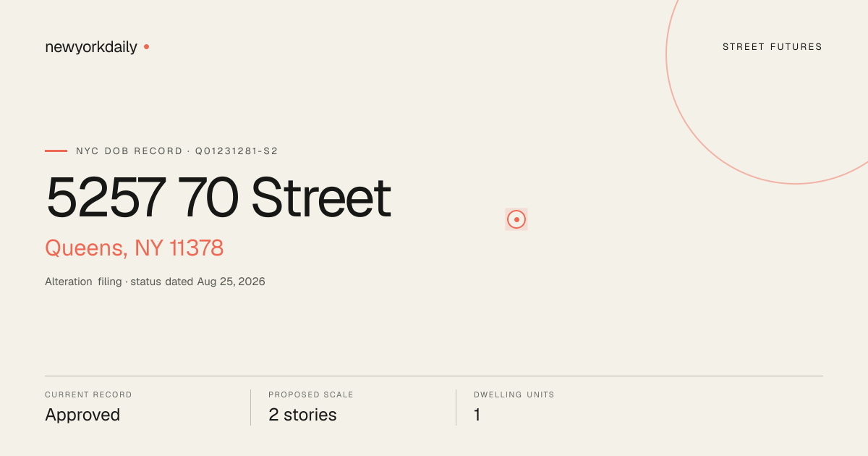868x456 pixels.
Task: Open the STREET FUTURES section link
Action: (773, 47)
